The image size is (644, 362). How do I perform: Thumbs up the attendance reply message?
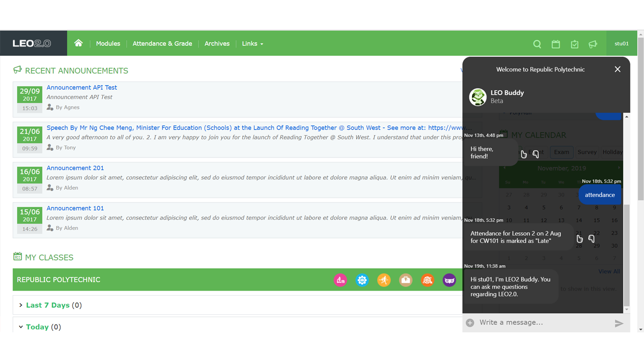pyautogui.click(x=580, y=239)
